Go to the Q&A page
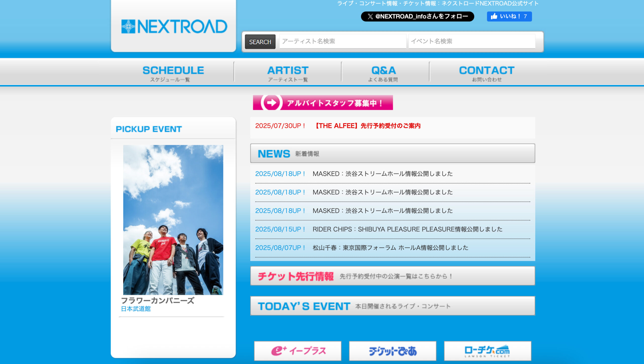Screen dimensions: 644x364 (383, 73)
